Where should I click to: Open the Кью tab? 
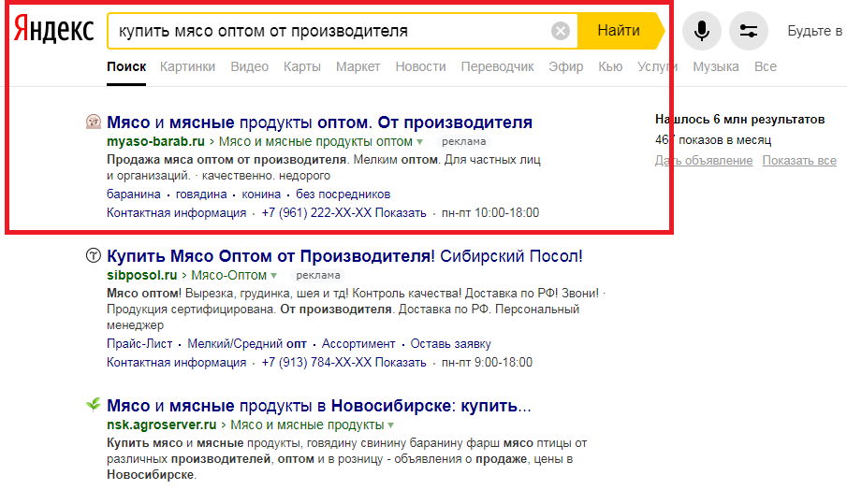[x=610, y=67]
